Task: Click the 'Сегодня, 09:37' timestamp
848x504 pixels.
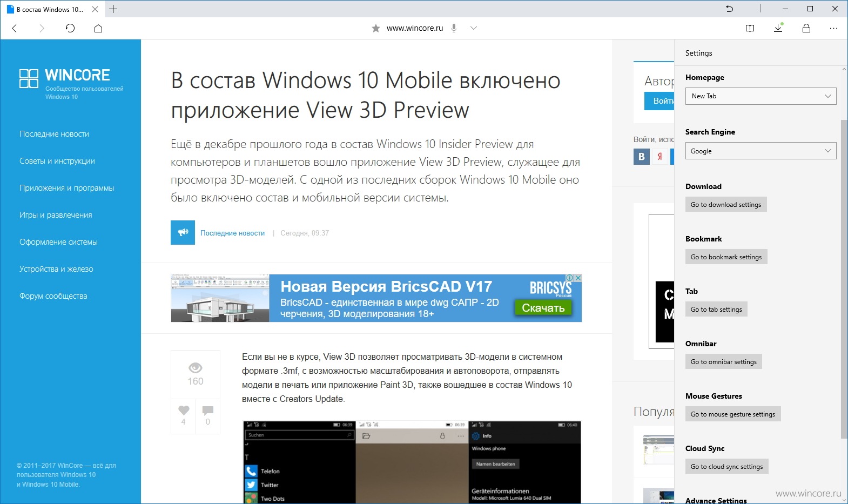Action: tap(305, 233)
